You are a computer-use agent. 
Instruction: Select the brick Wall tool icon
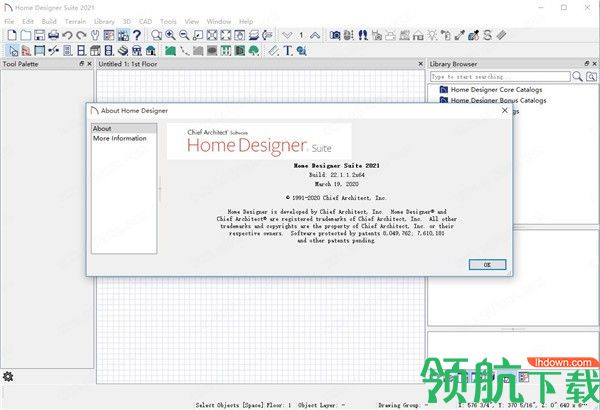26,51
